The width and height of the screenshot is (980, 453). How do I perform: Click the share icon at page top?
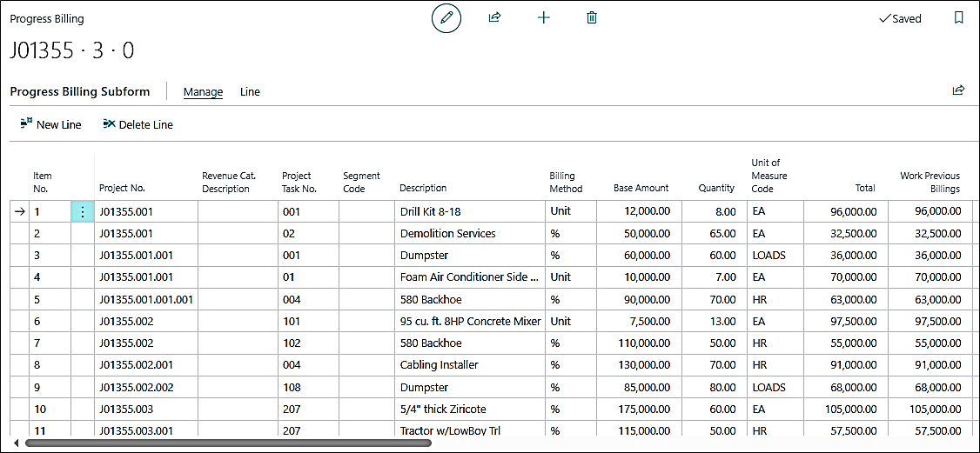(x=494, y=17)
